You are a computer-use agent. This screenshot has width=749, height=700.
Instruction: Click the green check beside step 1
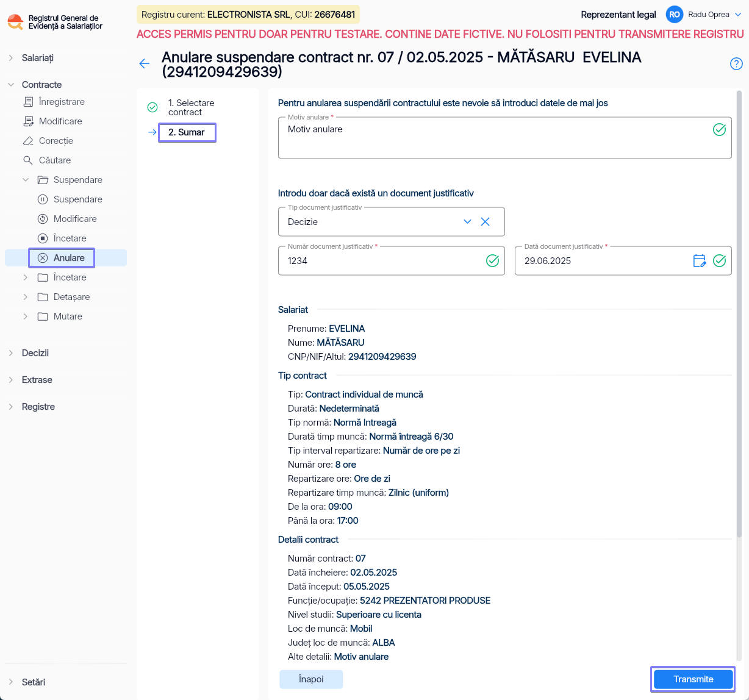[x=152, y=107]
